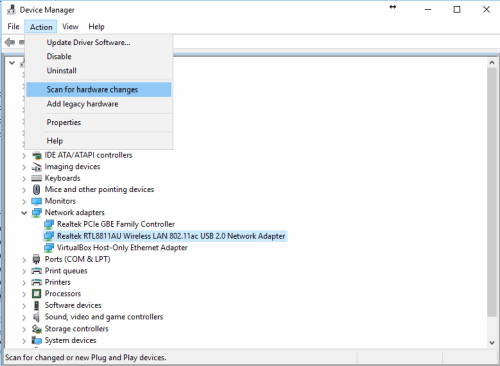Viewport: 500px width, 366px height.
Task: Expand the Storage controllers node
Action: click(x=24, y=329)
